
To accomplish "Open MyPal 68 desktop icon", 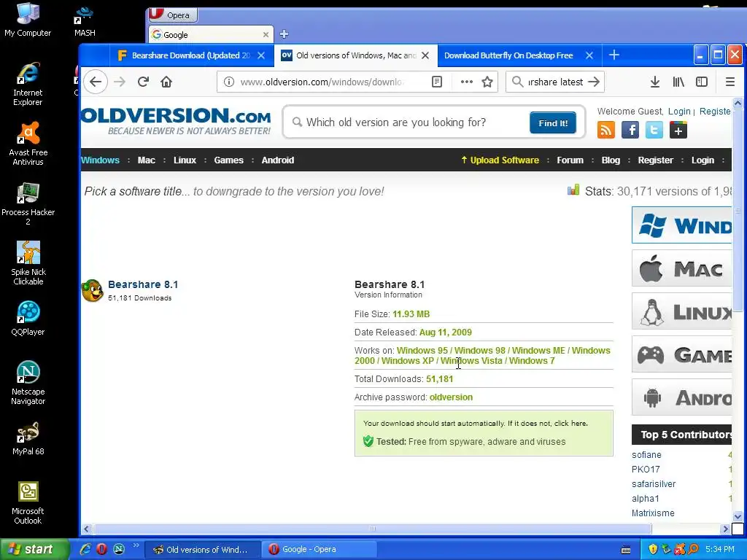I will pos(28,438).
